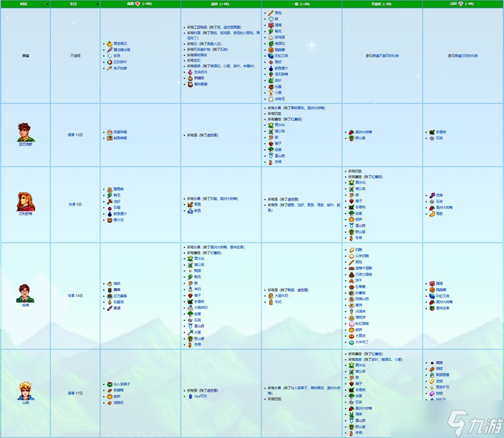Sort the table by the 生日 birthday column

pyautogui.click(x=75, y=4)
